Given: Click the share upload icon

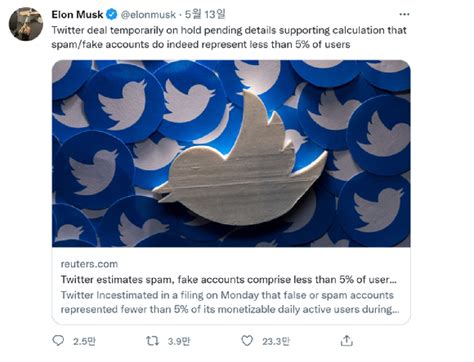Looking at the screenshot, I should tap(347, 341).
